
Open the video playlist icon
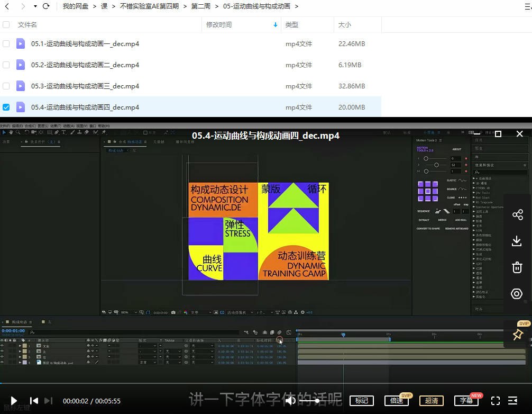point(512,401)
